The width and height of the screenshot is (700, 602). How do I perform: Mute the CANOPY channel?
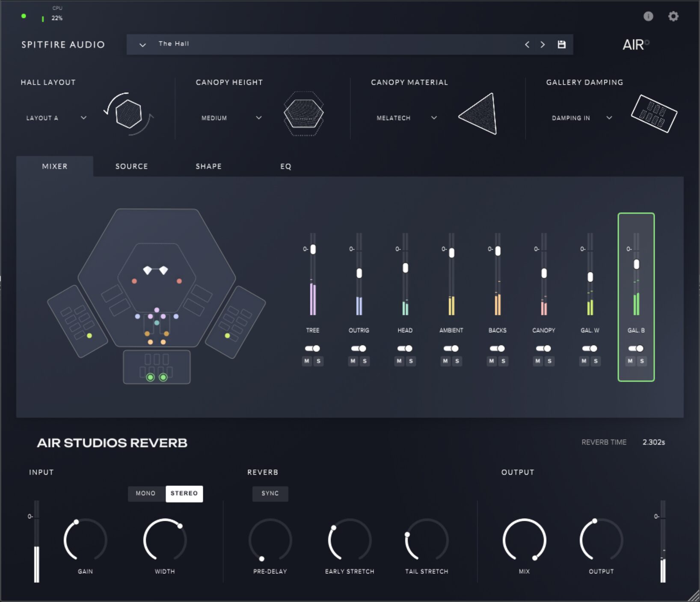click(538, 361)
